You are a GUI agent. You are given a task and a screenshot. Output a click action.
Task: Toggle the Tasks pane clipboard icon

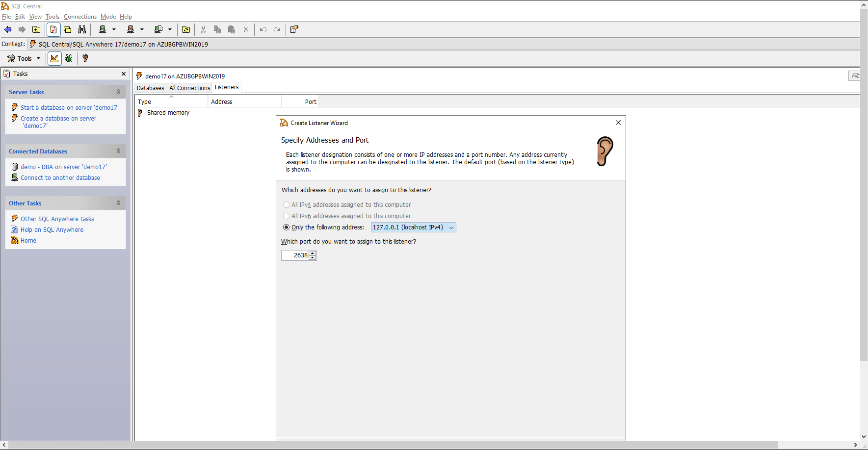pyautogui.click(x=53, y=29)
